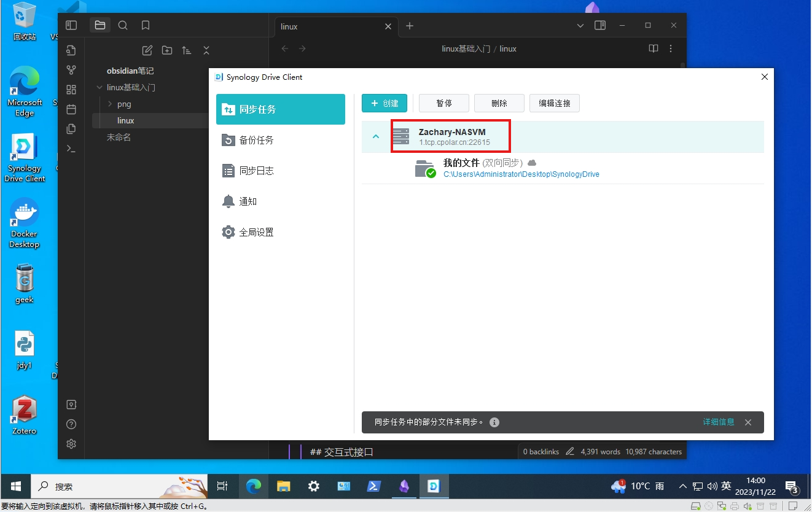Open the Obsidian search panel icon
Screen dimensions: 812x512
point(123,25)
